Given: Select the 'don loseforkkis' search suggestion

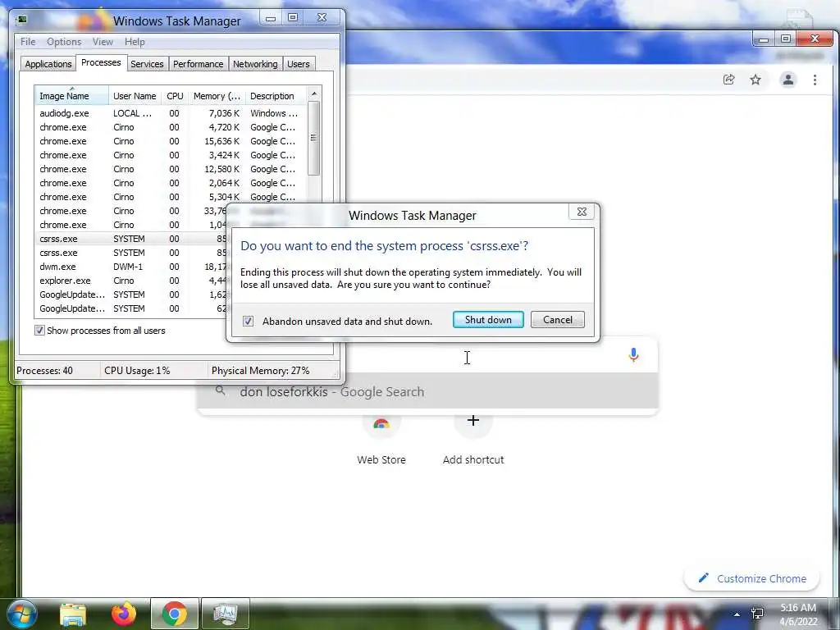Looking at the screenshot, I should tap(427, 391).
